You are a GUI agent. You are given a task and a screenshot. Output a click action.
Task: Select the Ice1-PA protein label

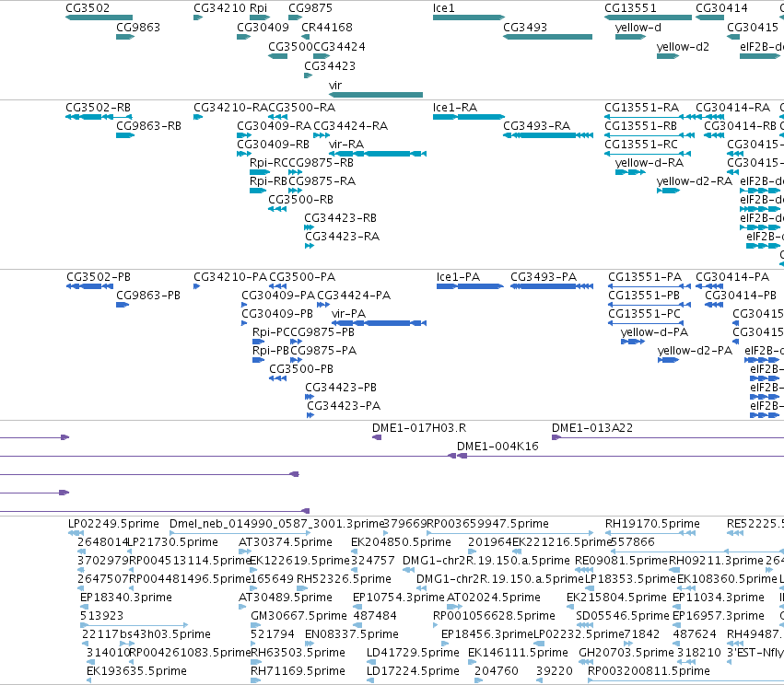pos(458,277)
